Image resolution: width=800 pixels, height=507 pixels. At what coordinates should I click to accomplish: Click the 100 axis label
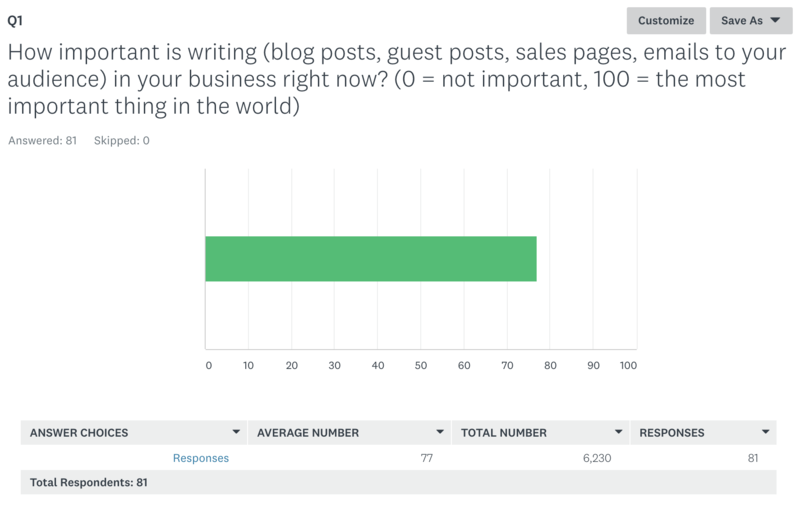click(628, 366)
